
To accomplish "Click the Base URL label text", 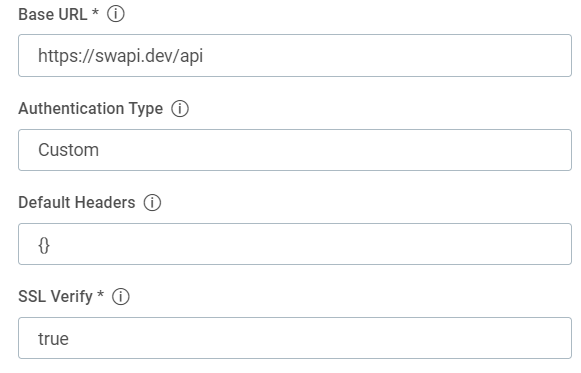I will (x=53, y=14).
